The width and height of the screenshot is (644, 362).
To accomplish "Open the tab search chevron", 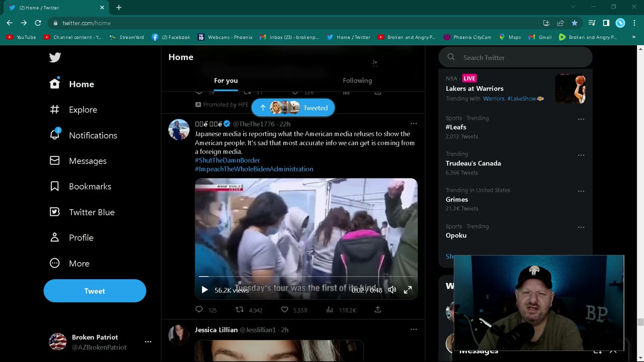I will coord(573,7).
